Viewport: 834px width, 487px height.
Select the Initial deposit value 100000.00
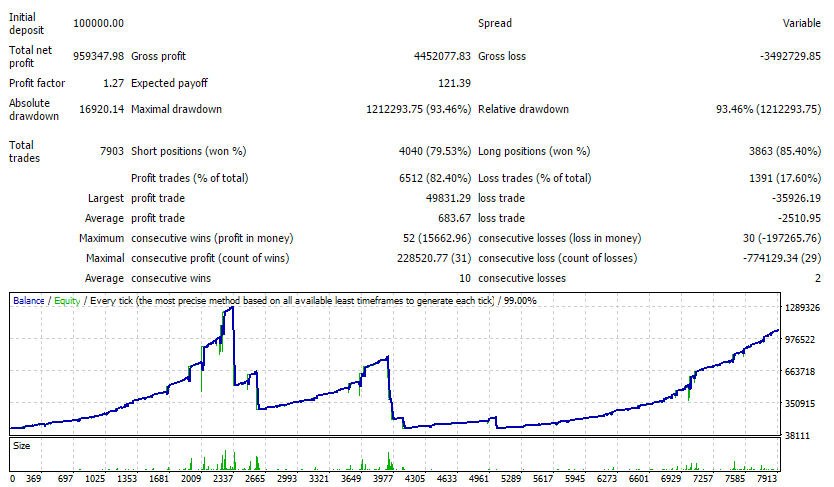coord(98,23)
